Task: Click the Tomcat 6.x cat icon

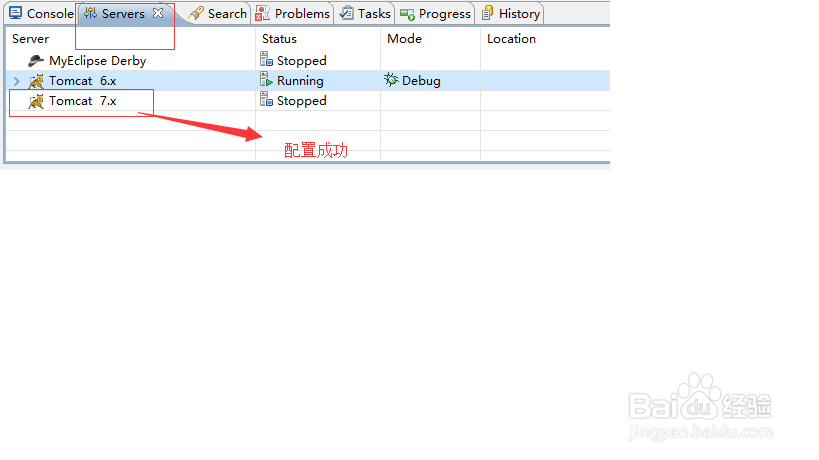Action: (x=36, y=81)
